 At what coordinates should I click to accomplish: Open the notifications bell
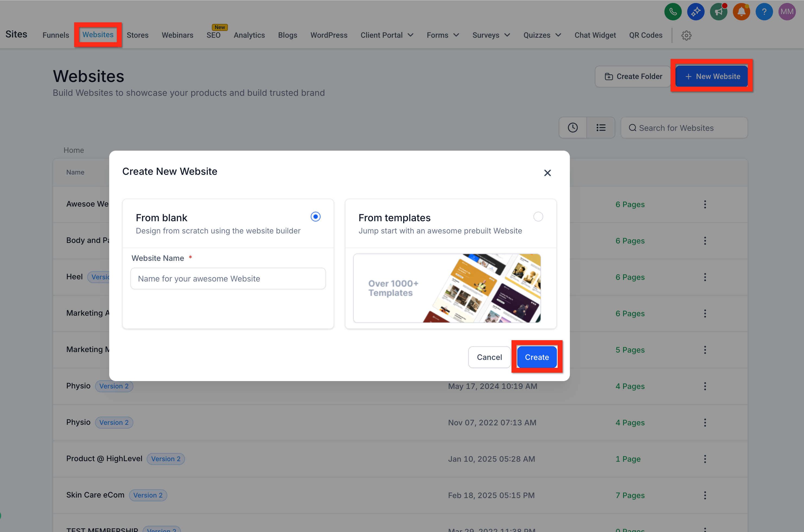point(742,11)
